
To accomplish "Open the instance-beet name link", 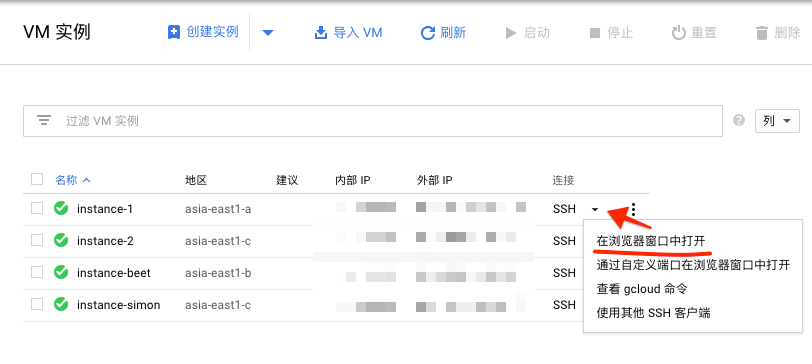I will click(114, 273).
